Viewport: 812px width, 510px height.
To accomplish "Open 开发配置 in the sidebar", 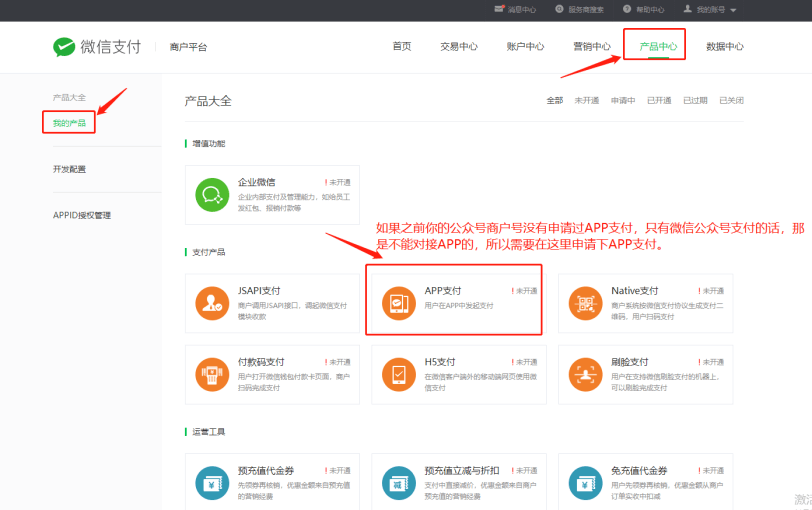I will (x=69, y=169).
